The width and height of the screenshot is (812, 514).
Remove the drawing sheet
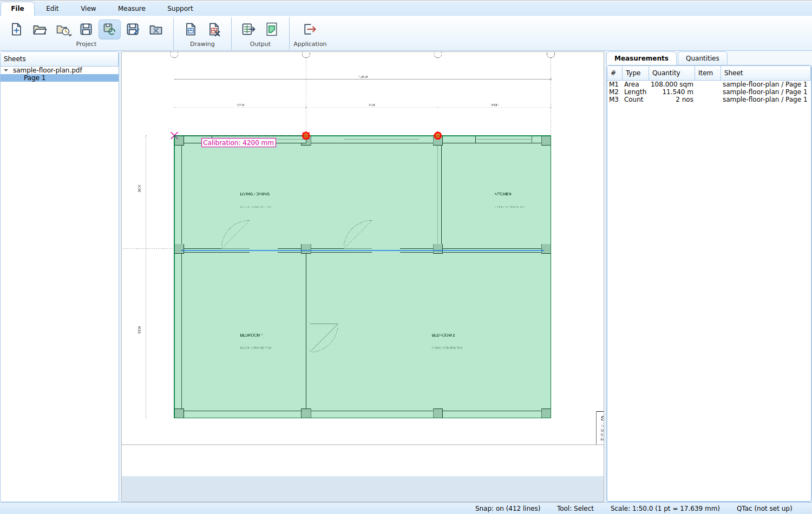214,29
